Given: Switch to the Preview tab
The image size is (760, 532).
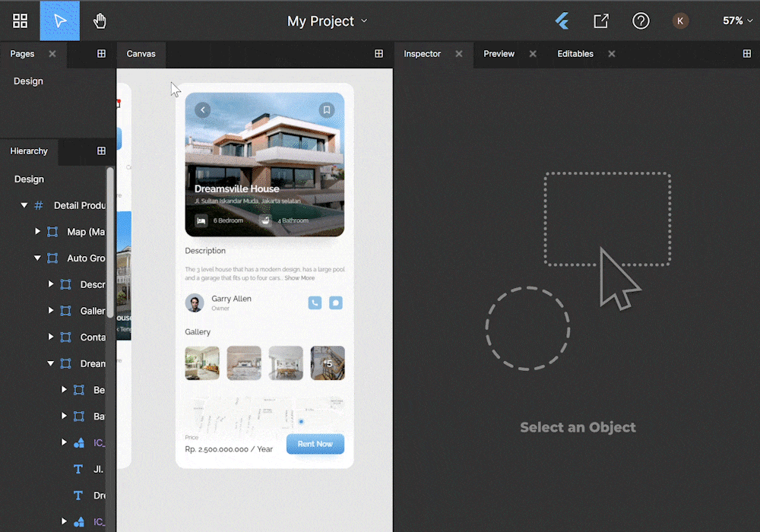Looking at the screenshot, I should (499, 54).
